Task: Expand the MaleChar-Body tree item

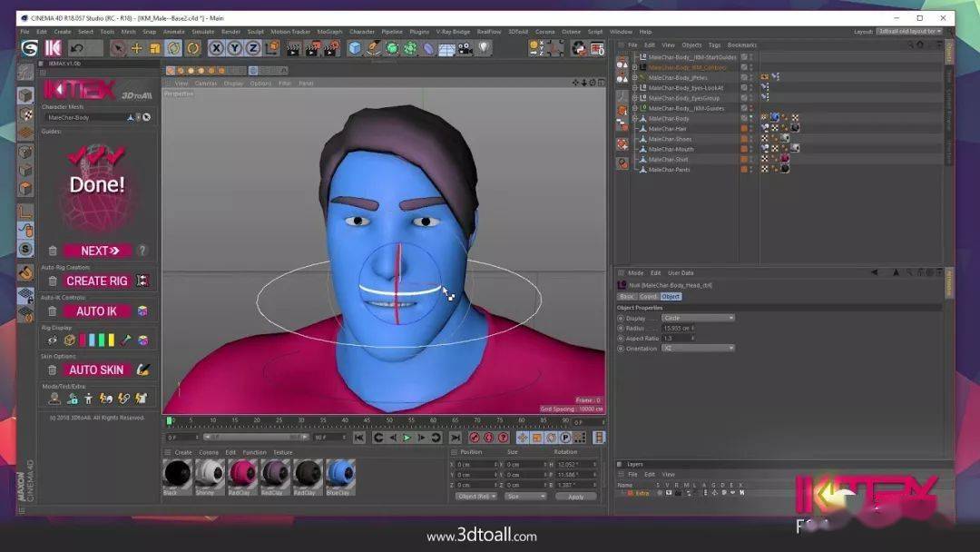Action: pyautogui.click(x=634, y=119)
